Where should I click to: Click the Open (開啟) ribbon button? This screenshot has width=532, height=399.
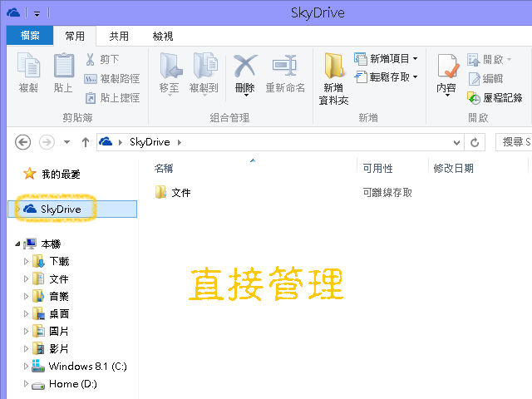(x=490, y=59)
